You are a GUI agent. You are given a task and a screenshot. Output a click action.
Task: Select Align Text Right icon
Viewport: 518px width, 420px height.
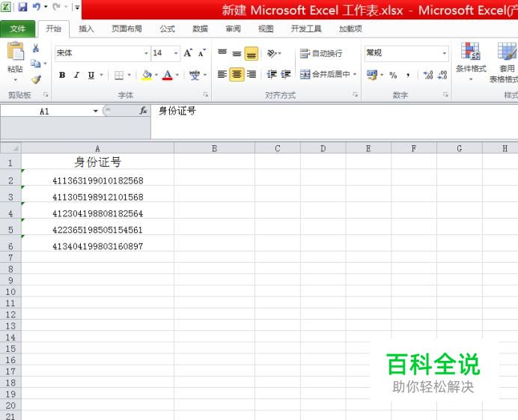[252, 74]
